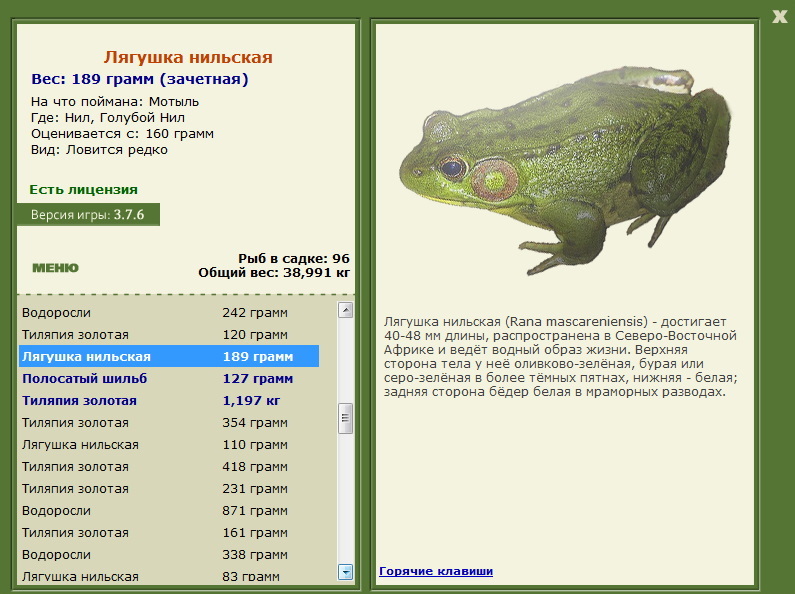Click scrollbar track below the thumb
Screen dimensions: 795x594
(345, 499)
